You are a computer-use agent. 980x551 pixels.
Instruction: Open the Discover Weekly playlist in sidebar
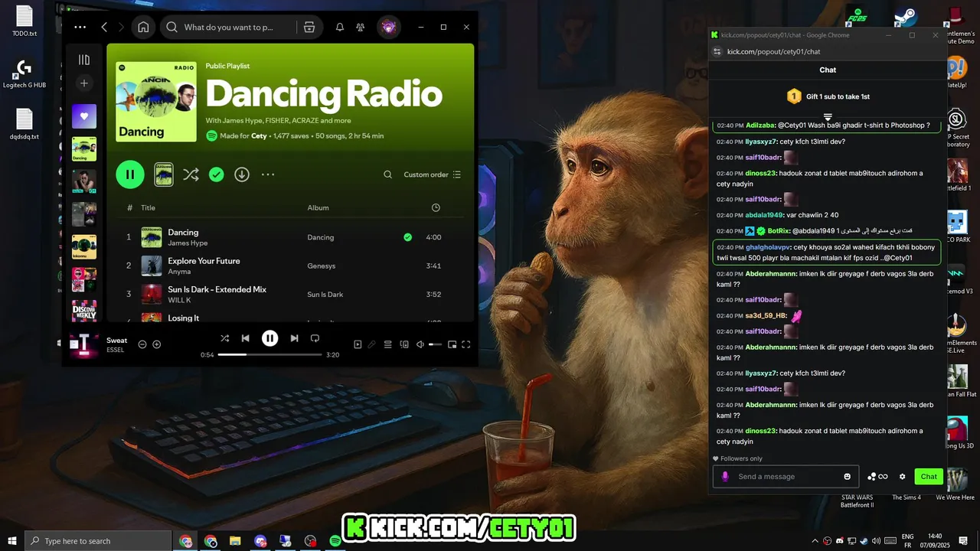[x=84, y=311]
